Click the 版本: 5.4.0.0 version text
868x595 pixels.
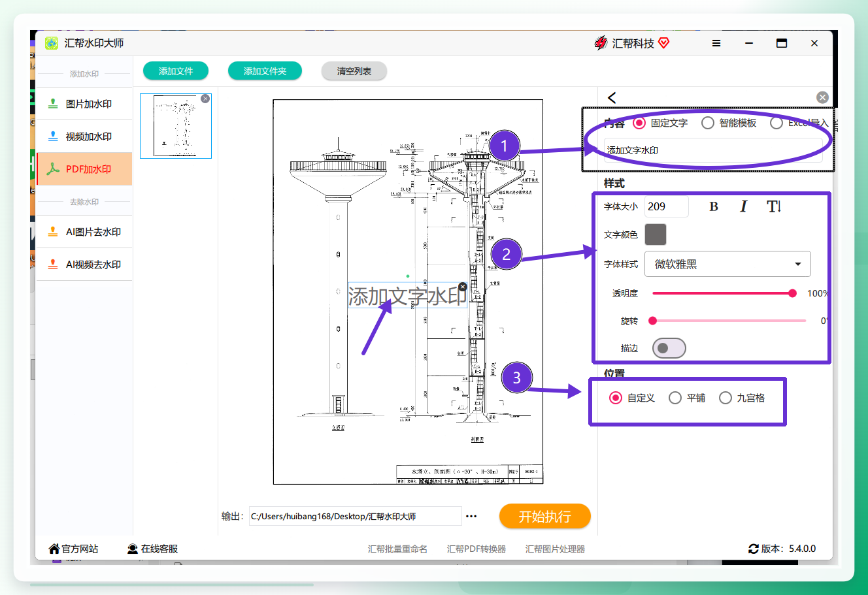(788, 549)
